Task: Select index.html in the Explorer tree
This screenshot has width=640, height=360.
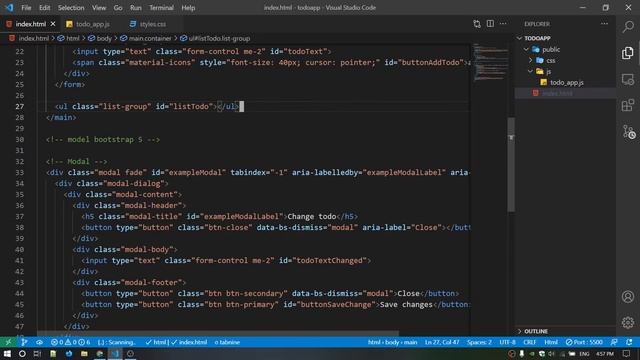Action: 557,93
